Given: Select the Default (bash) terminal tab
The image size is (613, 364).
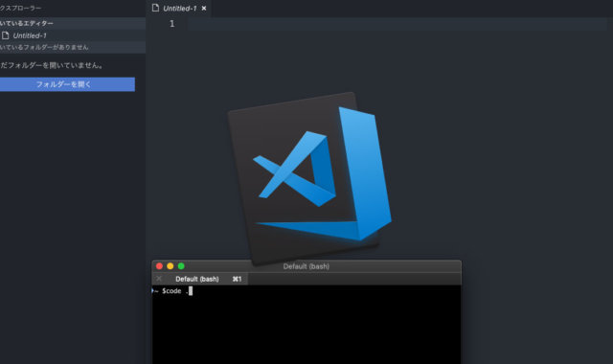Looking at the screenshot, I should (x=200, y=279).
